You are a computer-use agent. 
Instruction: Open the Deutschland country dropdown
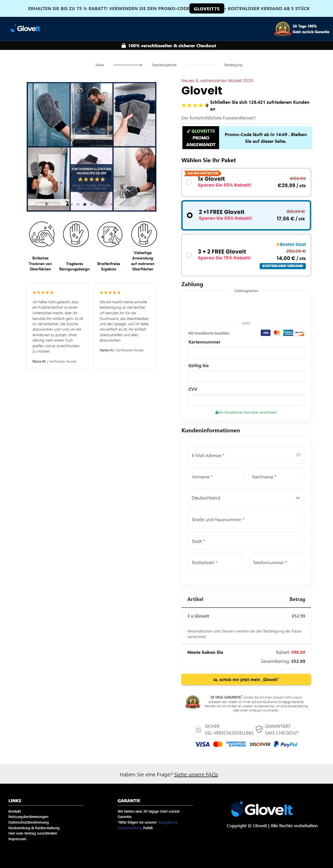click(246, 498)
